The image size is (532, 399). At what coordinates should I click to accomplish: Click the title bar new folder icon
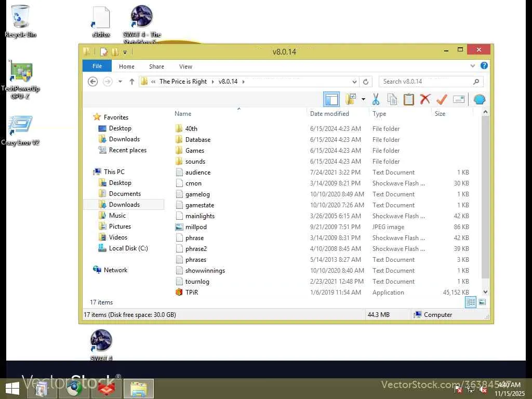pos(115,52)
